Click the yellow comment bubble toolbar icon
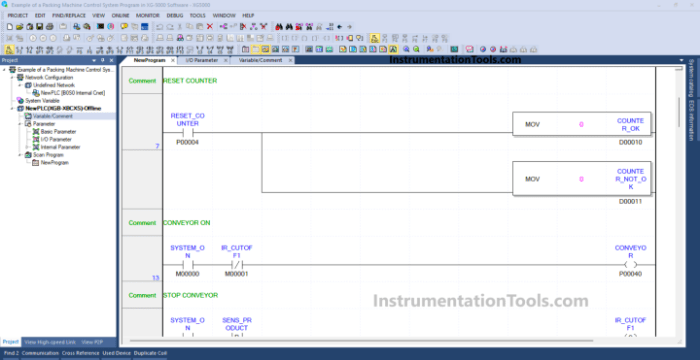This screenshot has width=700, height=360. tap(124, 27)
